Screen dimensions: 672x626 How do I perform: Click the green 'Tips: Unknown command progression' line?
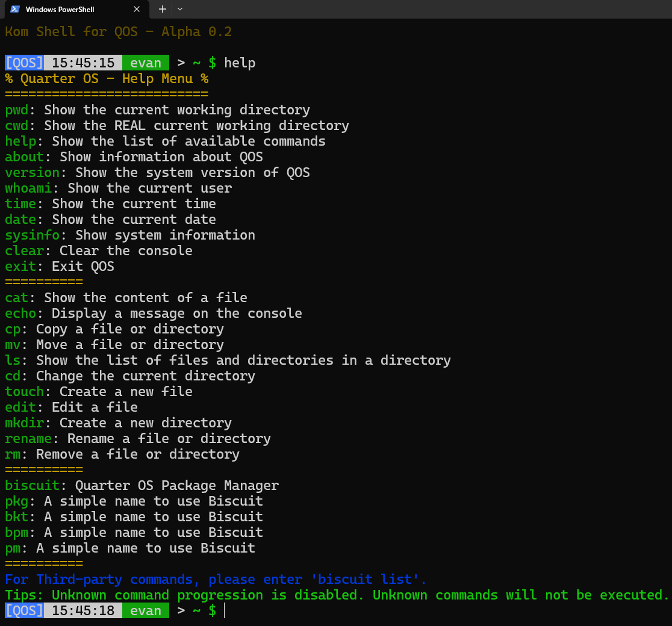[337, 595]
